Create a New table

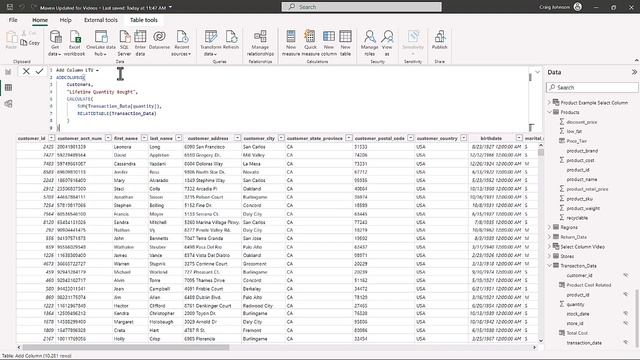pos(345,42)
